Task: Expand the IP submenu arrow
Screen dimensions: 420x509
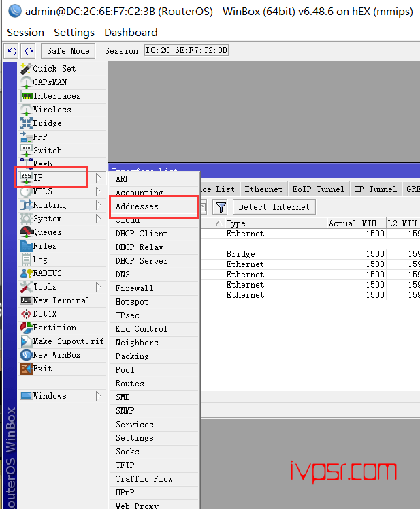Action: [98, 178]
